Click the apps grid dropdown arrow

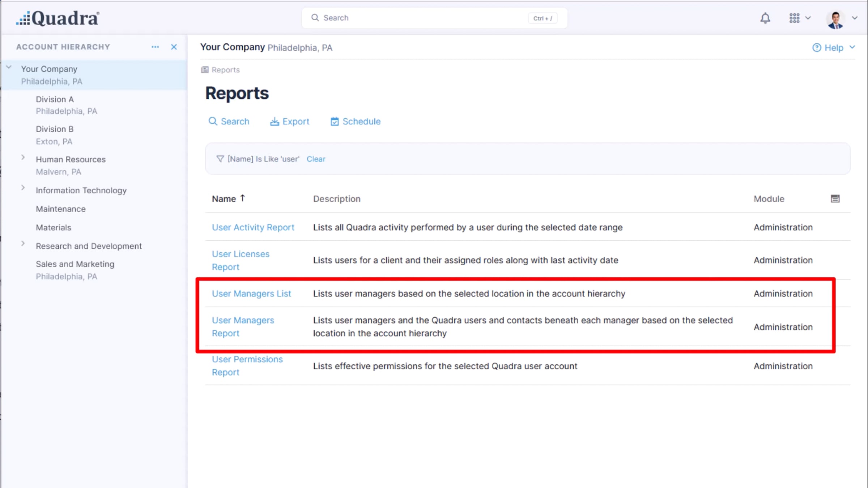click(x=808, y=18)
